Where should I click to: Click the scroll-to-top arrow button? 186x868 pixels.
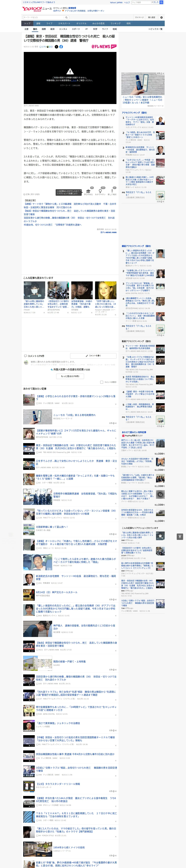[180, 536]
